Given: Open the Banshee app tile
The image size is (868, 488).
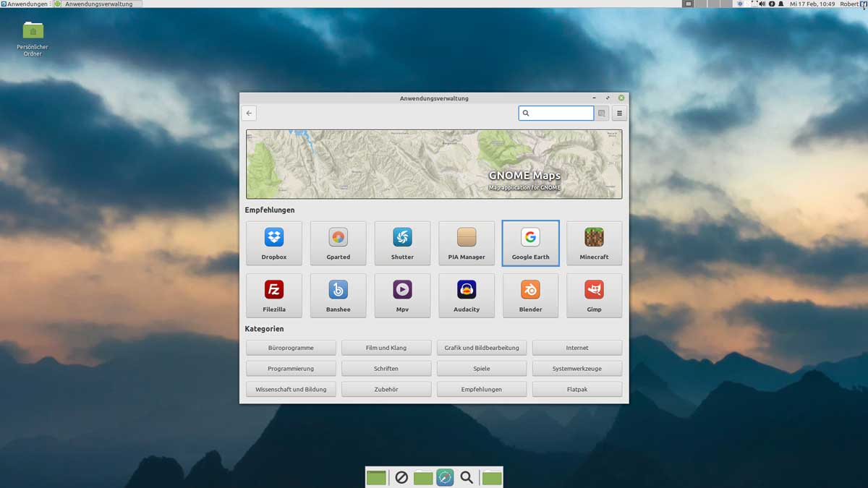Looking at the screenshot, I should point(338,296).
